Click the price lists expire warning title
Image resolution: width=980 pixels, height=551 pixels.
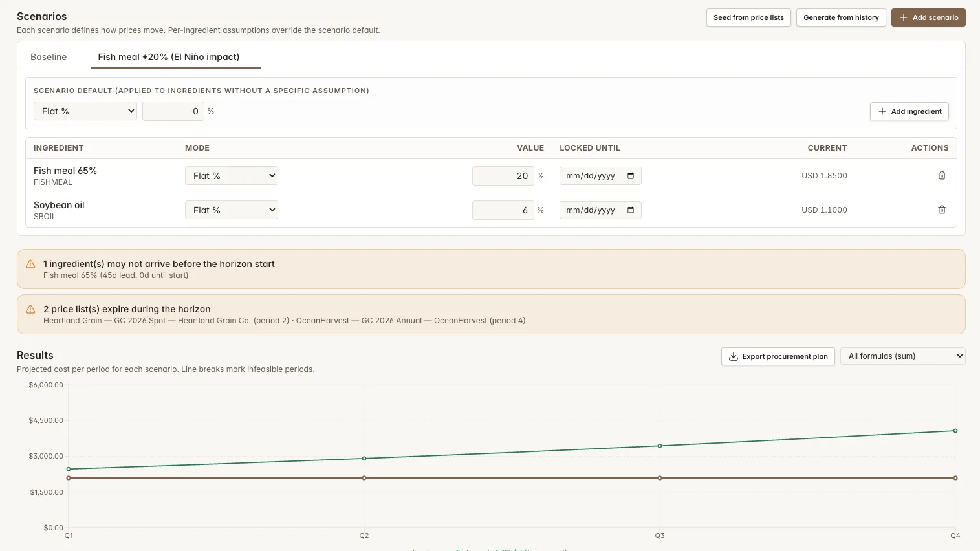pos(127,309)
